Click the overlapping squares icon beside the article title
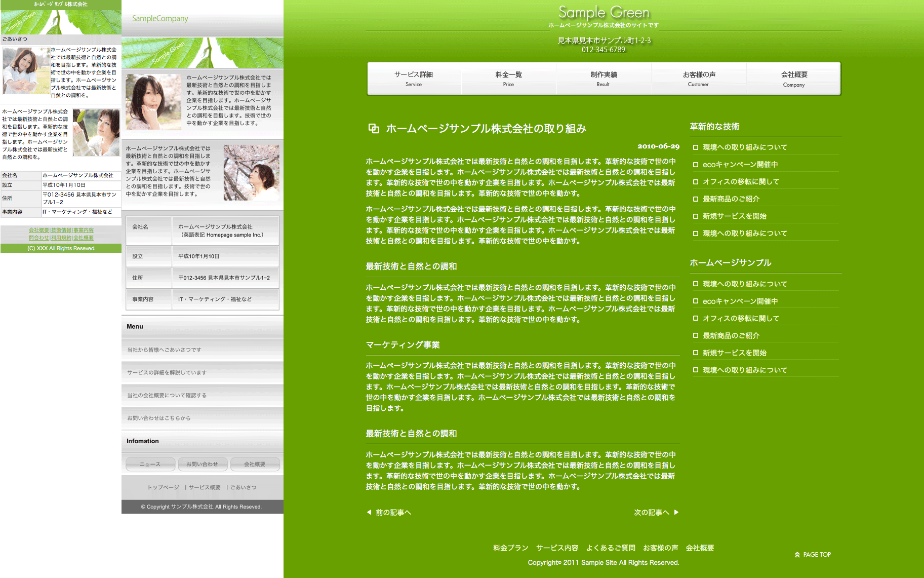 point(374,129)
